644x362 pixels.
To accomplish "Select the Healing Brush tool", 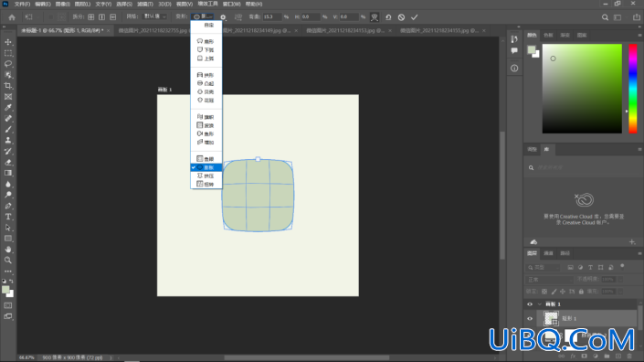I will click(x=8, y=118).
